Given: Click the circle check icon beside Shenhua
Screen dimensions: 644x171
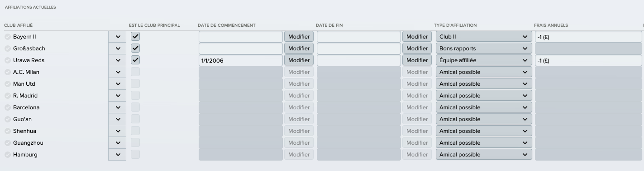Looking at the screenshot, I should tap(8, 131).
